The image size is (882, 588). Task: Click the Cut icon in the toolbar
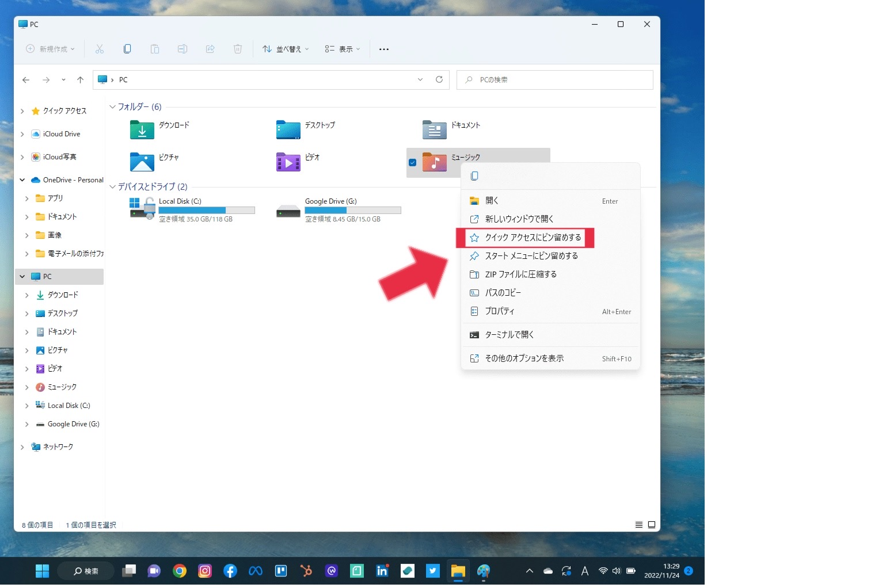point(100,49)
